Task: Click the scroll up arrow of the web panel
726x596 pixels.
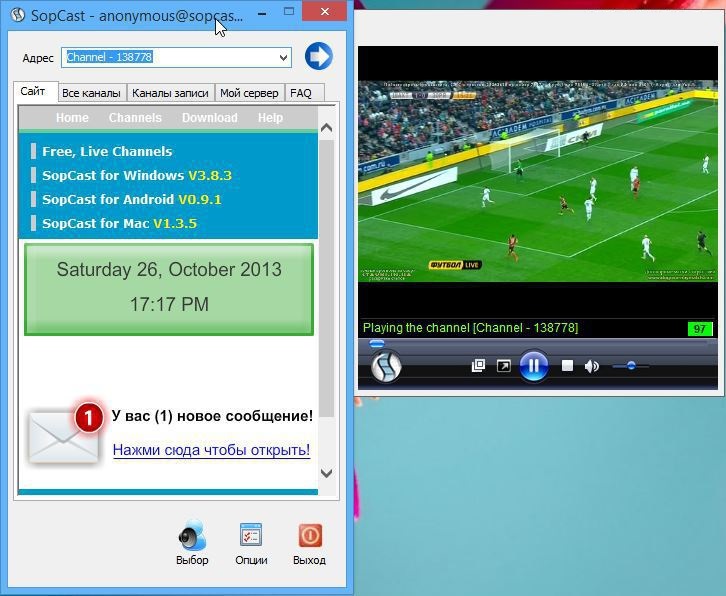Action: coord(326,127)
